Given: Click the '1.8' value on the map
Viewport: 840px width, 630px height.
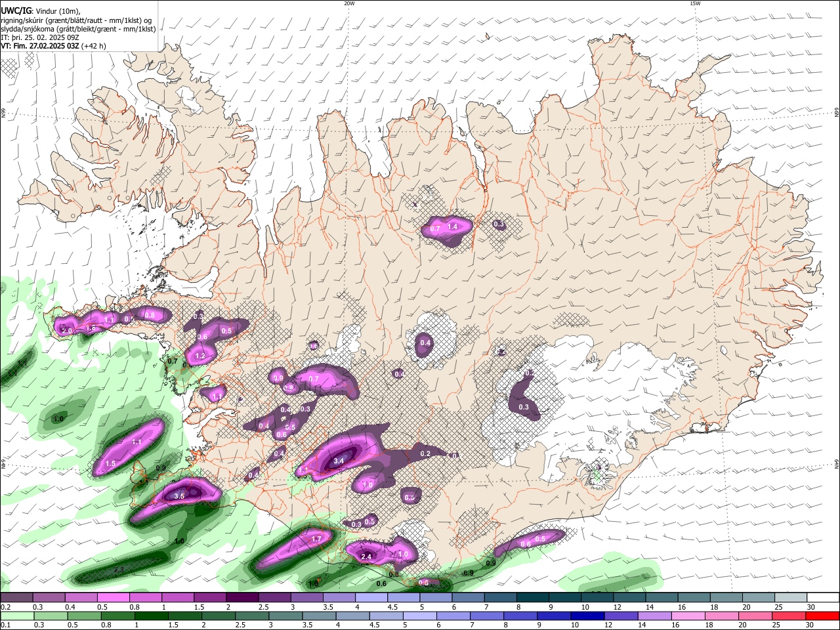Looking at the screenshot, I should (x=91, y=328).
